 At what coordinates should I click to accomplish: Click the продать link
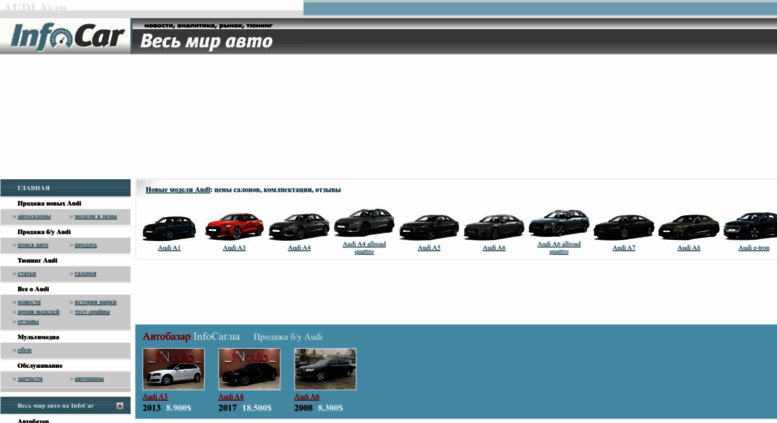tap(86, 245)
